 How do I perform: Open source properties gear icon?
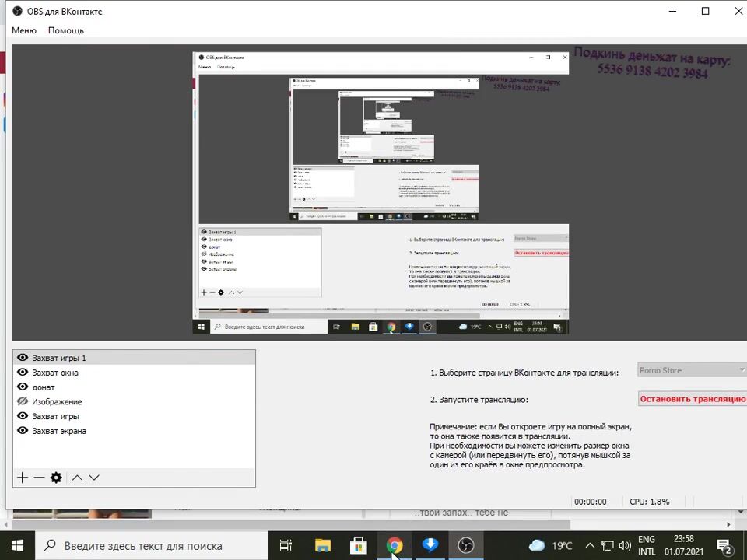pos(56,478)
